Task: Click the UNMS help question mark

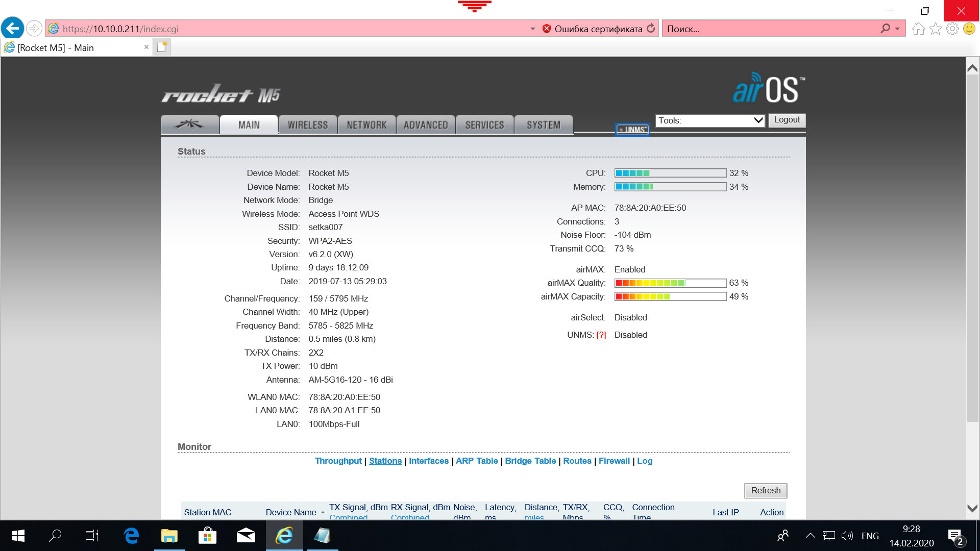Action: tap(601, 335)
